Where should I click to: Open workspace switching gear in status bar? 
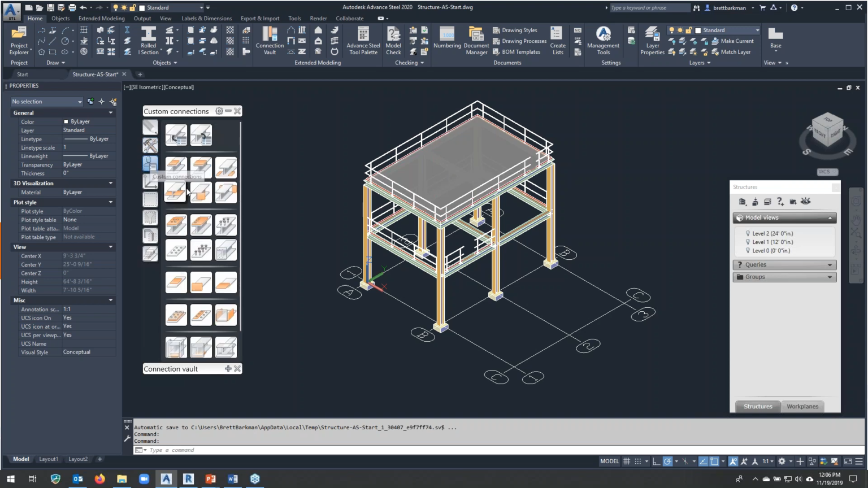point(782,461)
